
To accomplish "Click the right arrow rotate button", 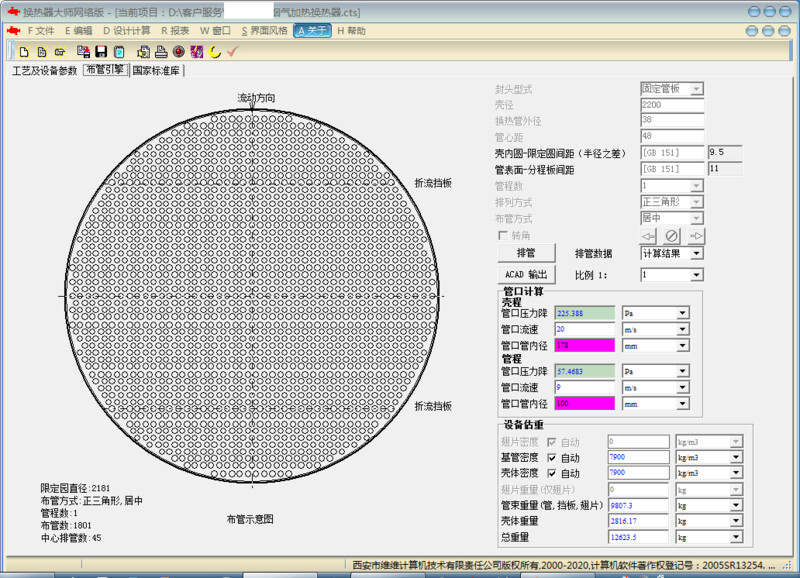I will click(x=696, y=236).
